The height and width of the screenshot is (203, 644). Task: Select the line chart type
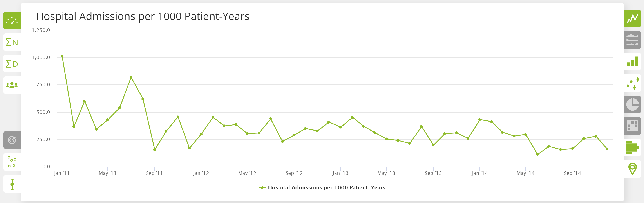tap(633, 18)
